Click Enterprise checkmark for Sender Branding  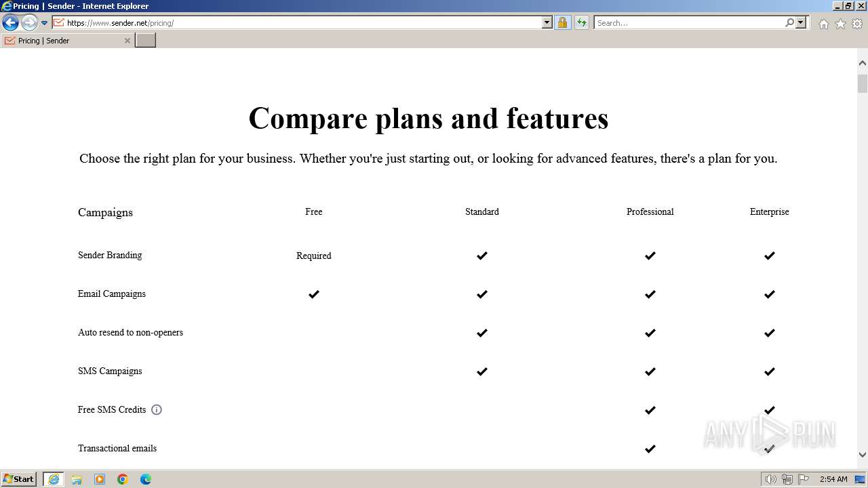[770, 256]
